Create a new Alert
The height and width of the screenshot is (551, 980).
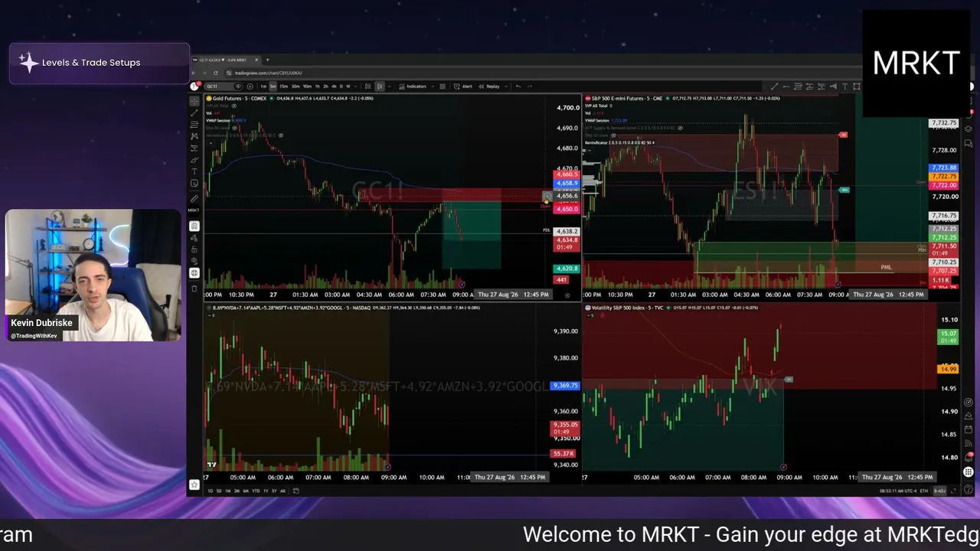point(463,86)
